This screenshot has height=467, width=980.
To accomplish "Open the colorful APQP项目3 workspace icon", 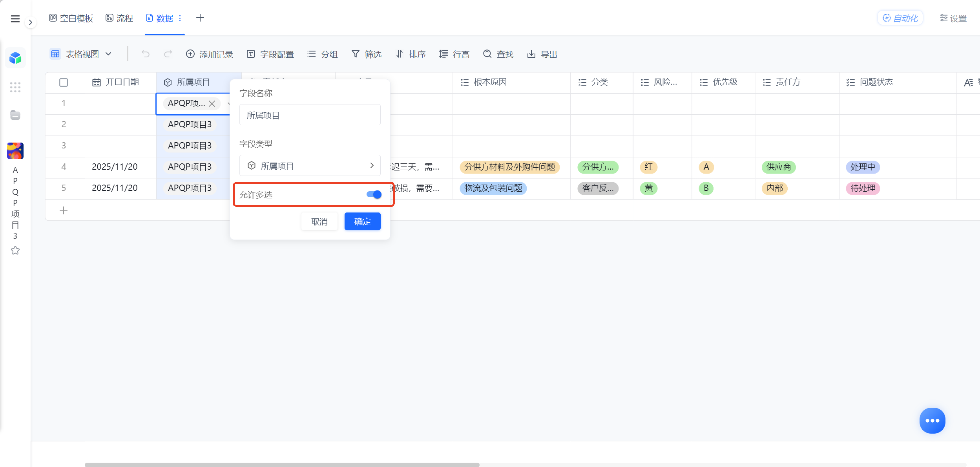I will (15, 151).
